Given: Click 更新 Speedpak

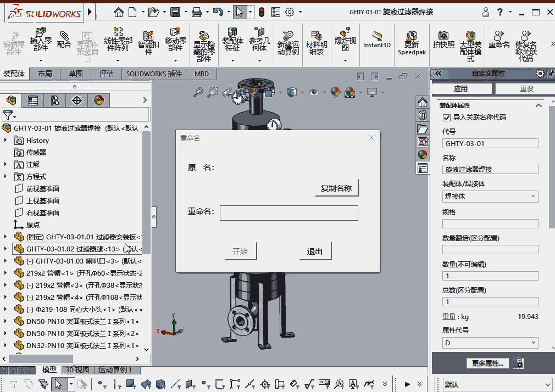Looking at the screenshot, I should point(412,43).
